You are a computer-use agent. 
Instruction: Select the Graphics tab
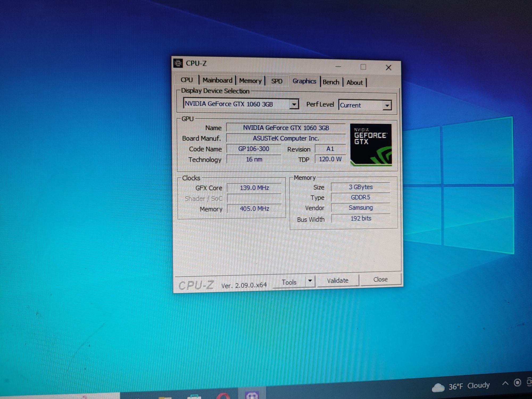tap(304, 81)
